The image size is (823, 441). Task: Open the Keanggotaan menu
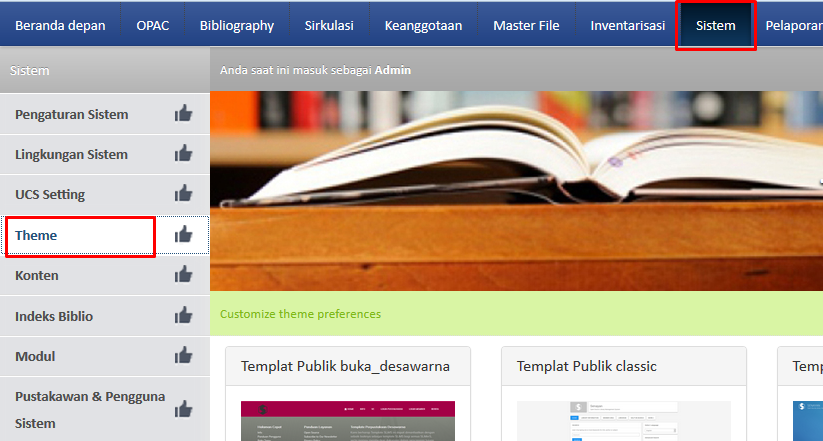click(x=424, y=25)
